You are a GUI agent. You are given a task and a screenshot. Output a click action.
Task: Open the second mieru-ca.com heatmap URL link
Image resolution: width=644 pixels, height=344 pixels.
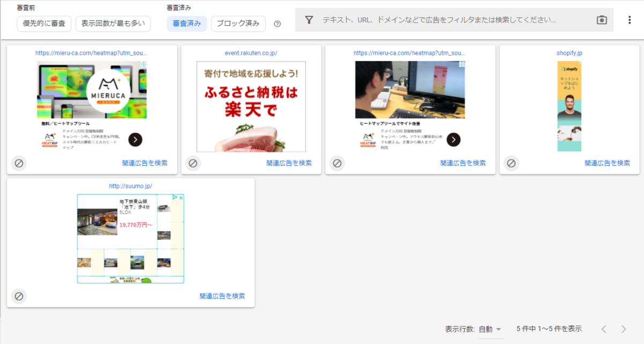pos(409,53)
